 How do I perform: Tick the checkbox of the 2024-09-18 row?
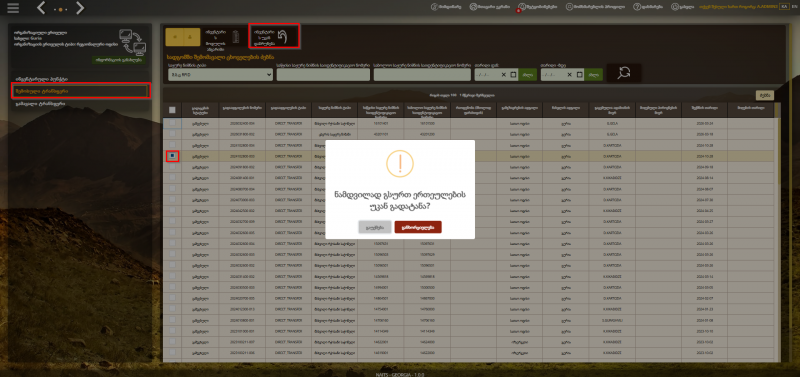172,166
